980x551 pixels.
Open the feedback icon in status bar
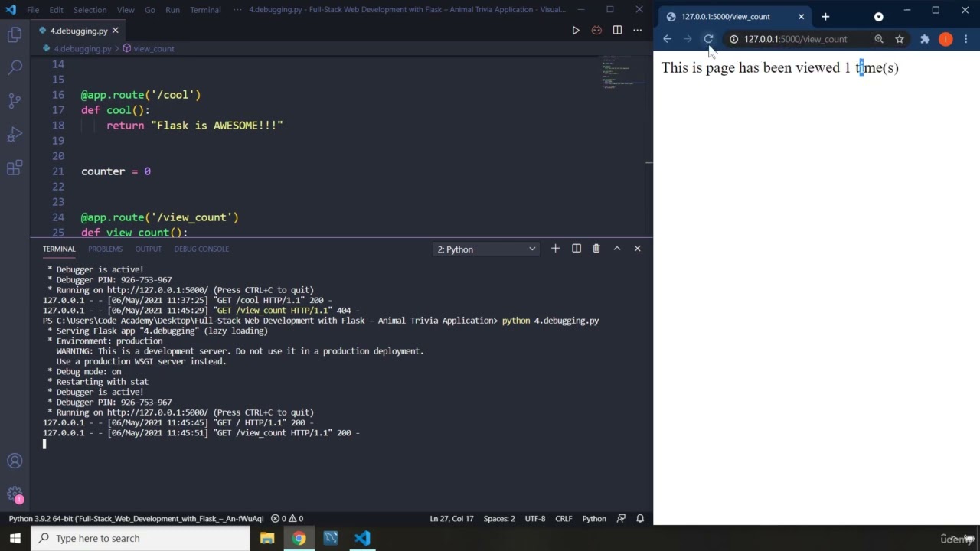(622, 518)
